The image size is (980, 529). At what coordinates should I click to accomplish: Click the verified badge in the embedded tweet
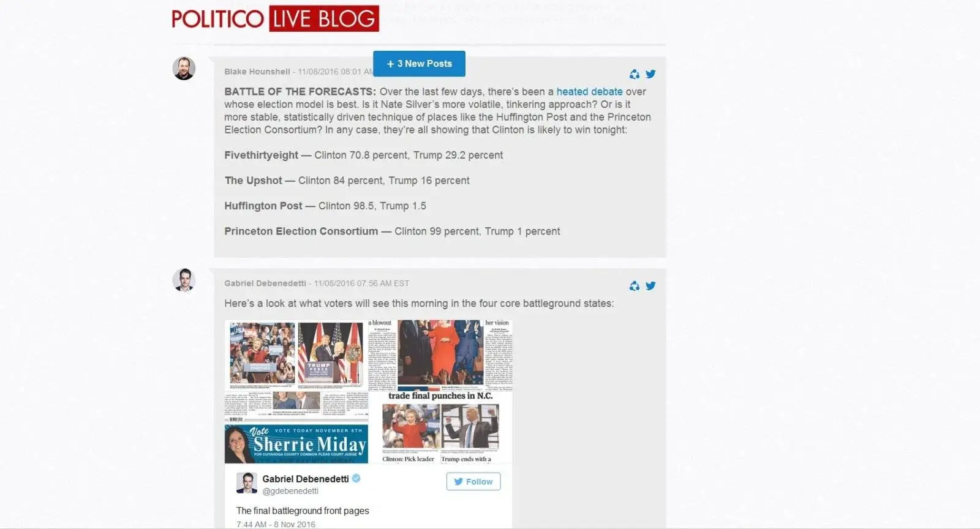[356, 478]
